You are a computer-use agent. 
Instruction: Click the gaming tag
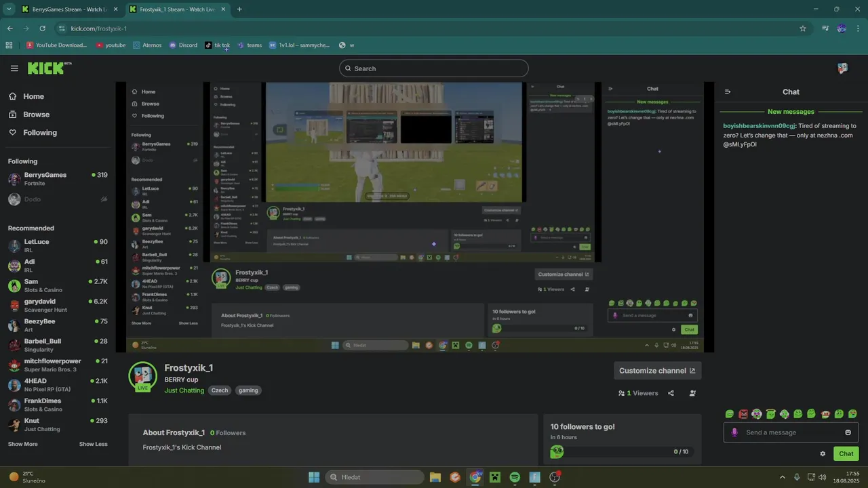coord(248,390)
